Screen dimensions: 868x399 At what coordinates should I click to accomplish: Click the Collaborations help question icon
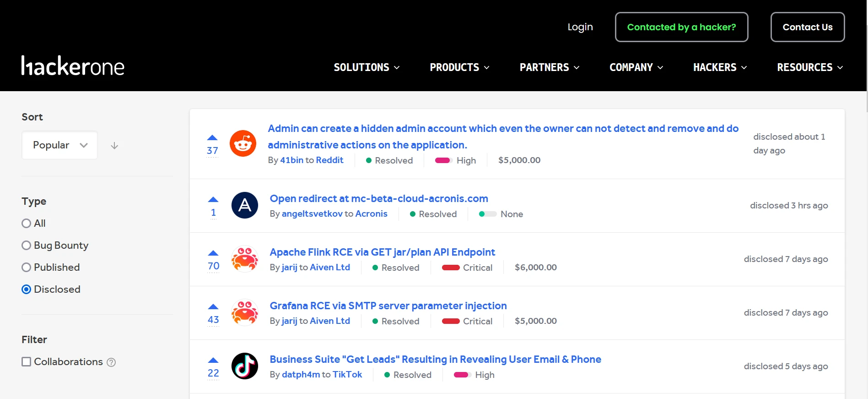tap(111, 362)
